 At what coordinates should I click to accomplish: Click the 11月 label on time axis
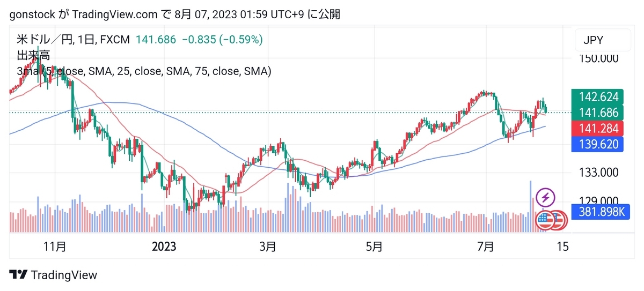pos(54,247)
